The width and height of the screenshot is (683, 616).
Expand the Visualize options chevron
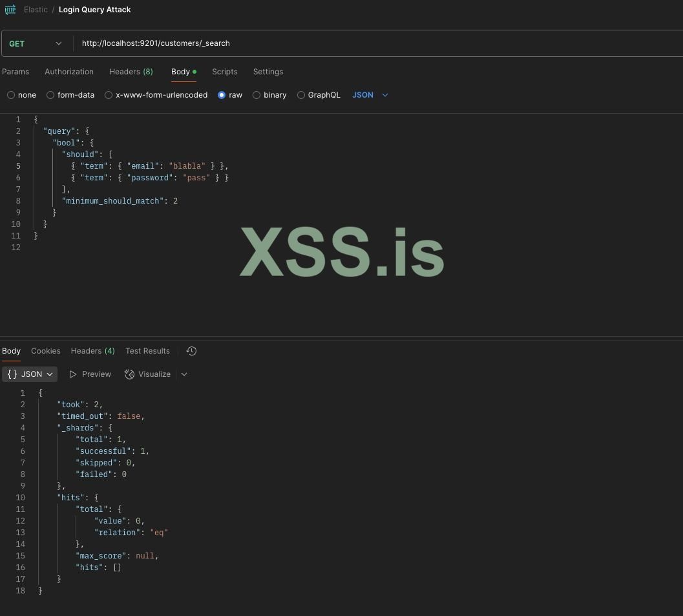coord(184,374)
